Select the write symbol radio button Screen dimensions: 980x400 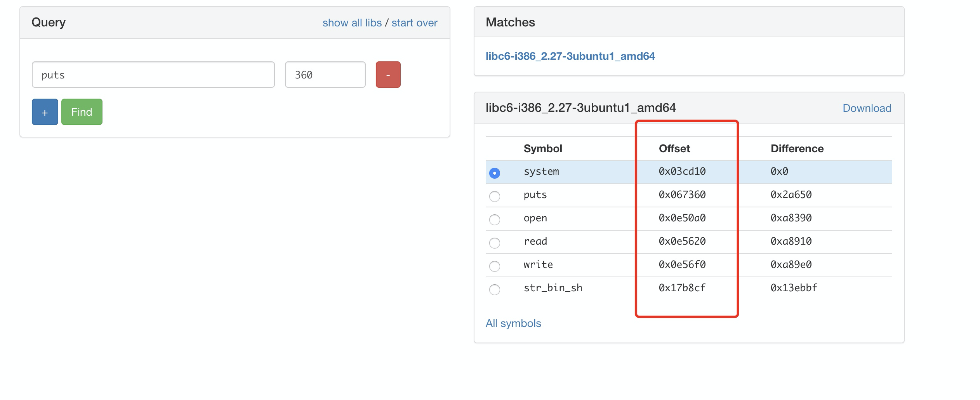pyautogui.click(x=495, y=266)
